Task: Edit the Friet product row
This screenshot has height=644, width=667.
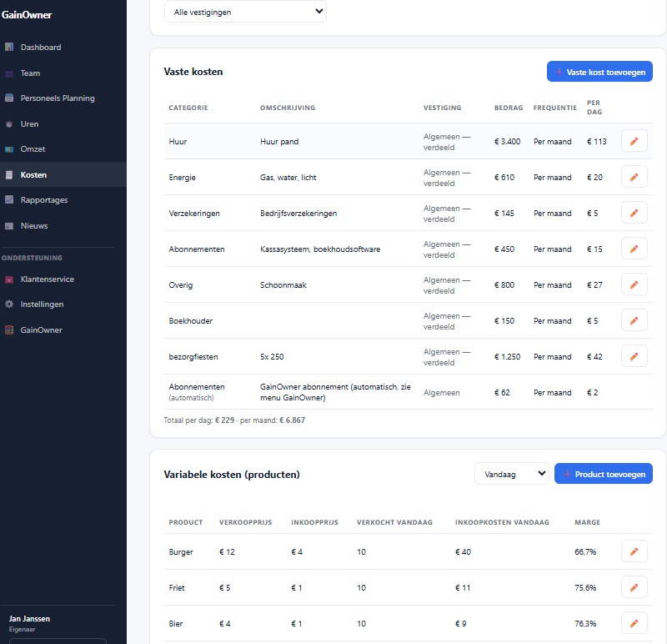Action: tap(634, 587)
